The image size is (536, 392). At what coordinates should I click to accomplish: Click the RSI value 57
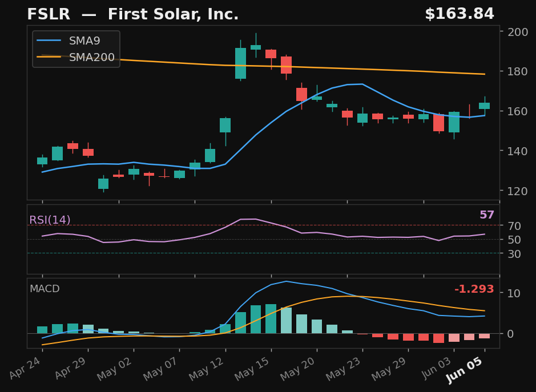pos(487,215)
